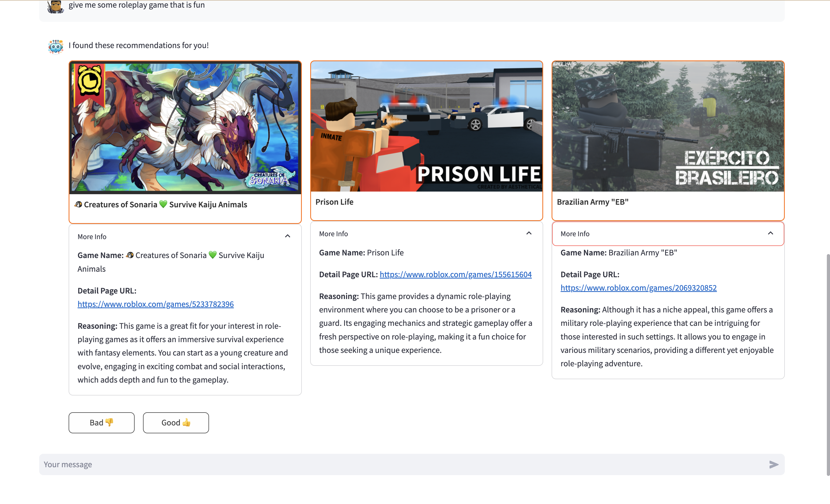Collapse the Brazilian Army More Info chevron
830x504 pixels.
coord(770,233)
